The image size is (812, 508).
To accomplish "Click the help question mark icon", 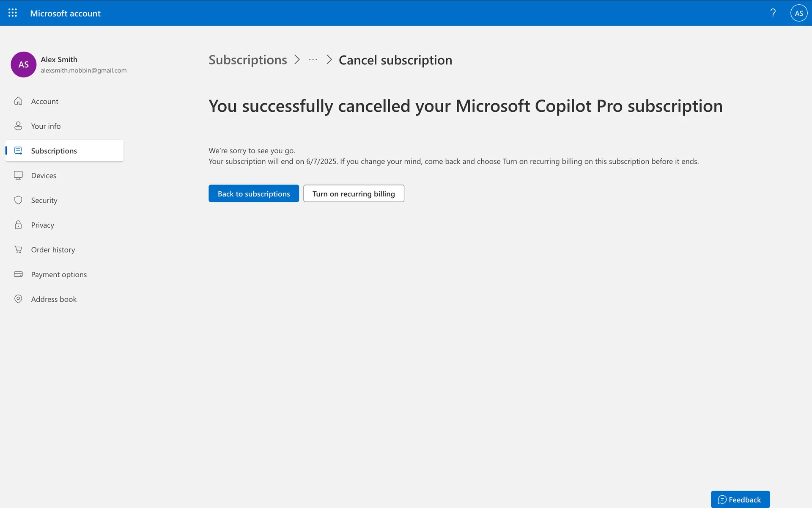I will point(773,13).
